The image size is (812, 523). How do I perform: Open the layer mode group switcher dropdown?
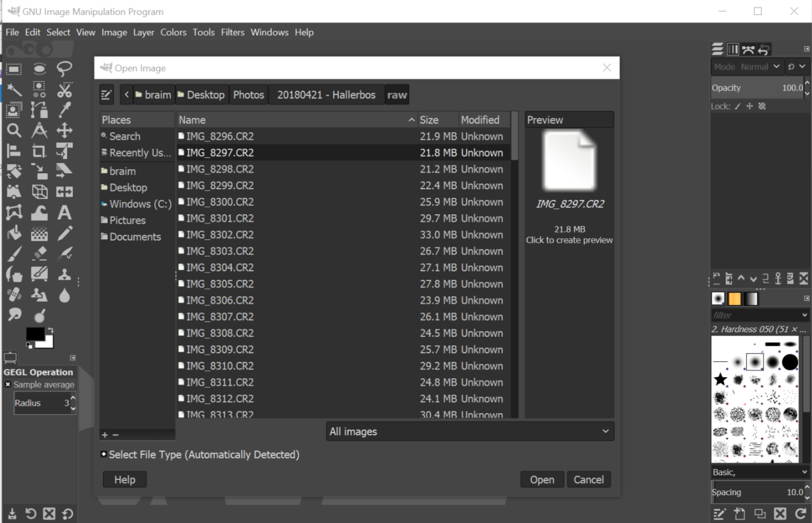click(x=797, y=67)
